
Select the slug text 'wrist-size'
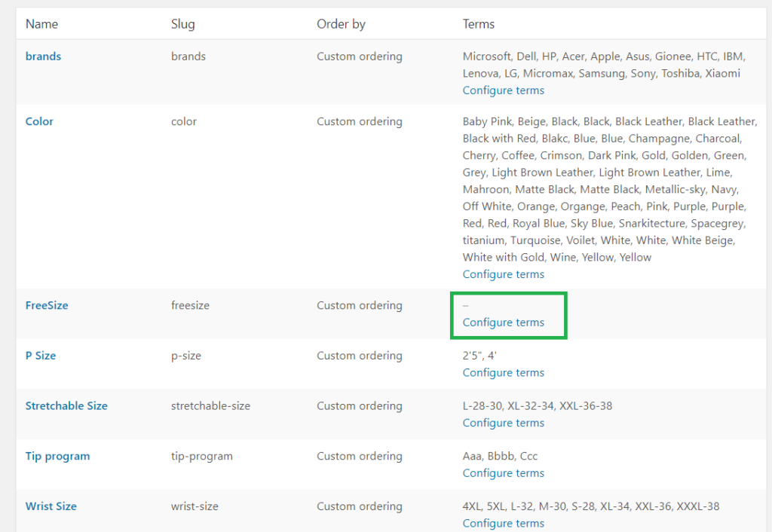(195, 506)
